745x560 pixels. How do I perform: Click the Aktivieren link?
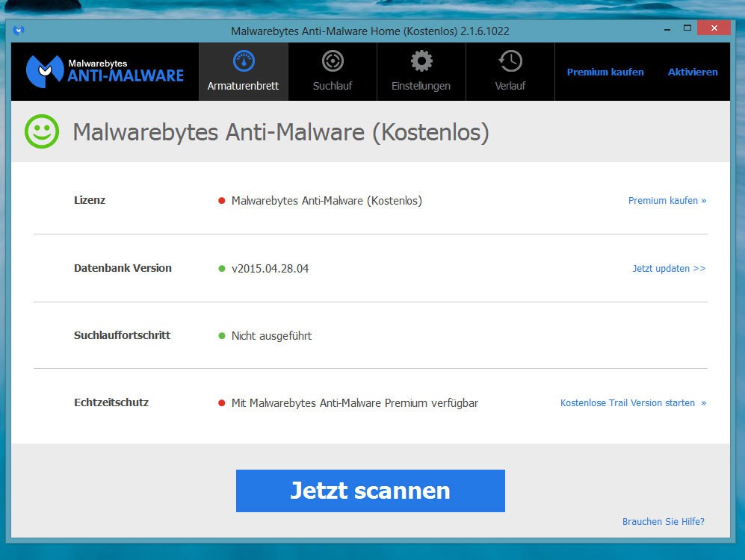click(693, 72)
